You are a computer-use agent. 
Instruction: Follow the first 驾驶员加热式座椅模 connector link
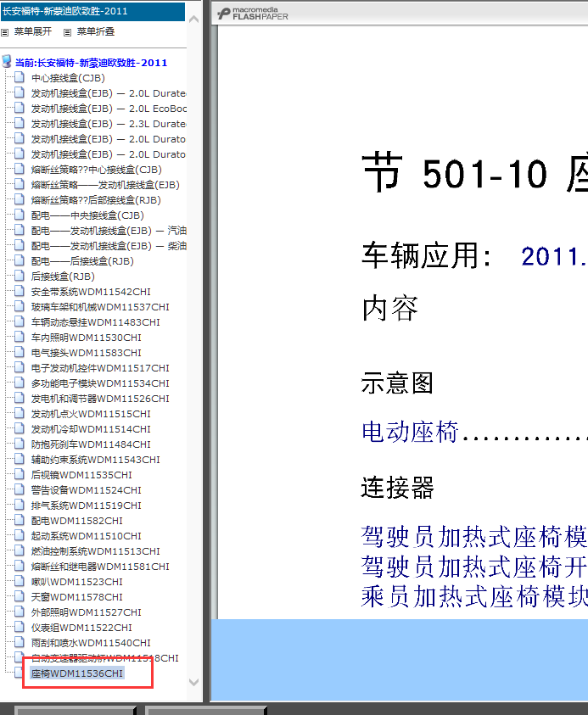[474, 537]
